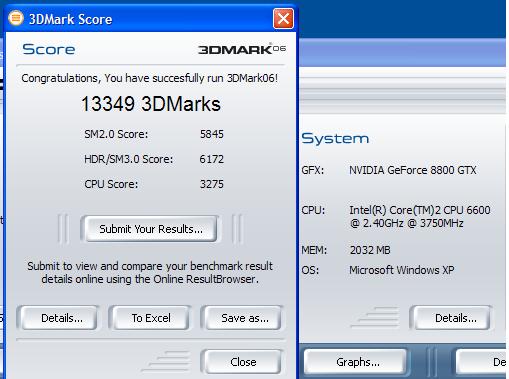Click the 2032 MB memory value
This screenshot has height=379, width=509.
[x=370, y=250]
